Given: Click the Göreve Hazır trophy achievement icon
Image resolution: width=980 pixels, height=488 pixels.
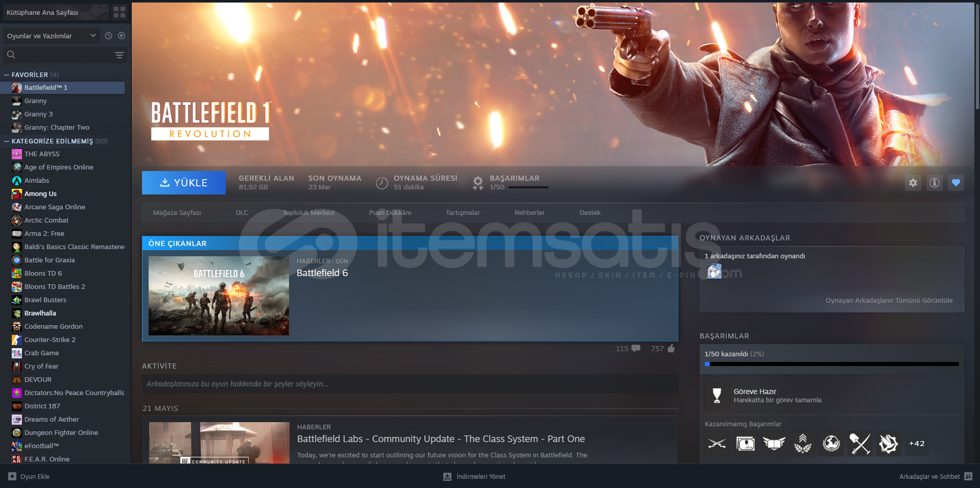Looking at the screenshot, I should point(717,395).
